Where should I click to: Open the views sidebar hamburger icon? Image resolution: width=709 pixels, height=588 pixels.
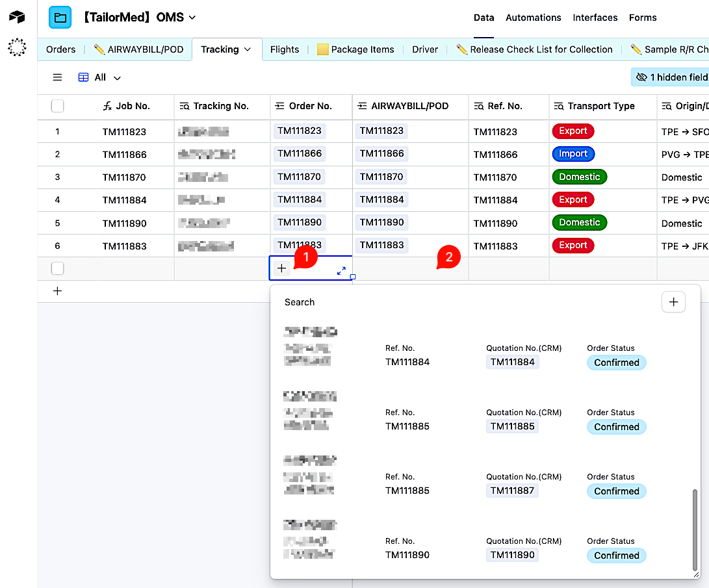click(57, 77)
